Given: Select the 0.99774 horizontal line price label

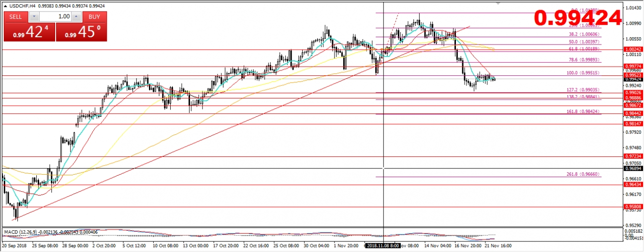Looking at the screenshot, I should point(633,67).
